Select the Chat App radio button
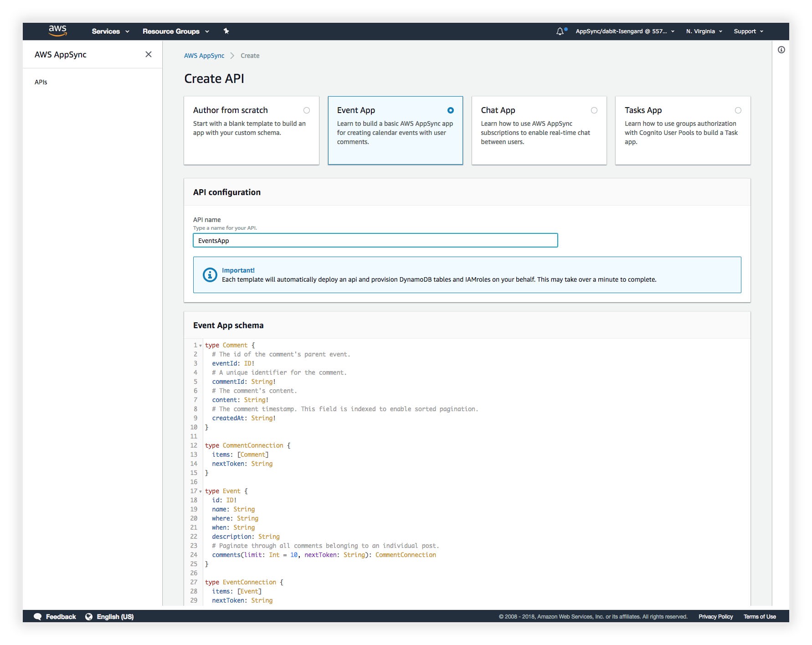Screen dimensions: 812x645 coord(594,110)
